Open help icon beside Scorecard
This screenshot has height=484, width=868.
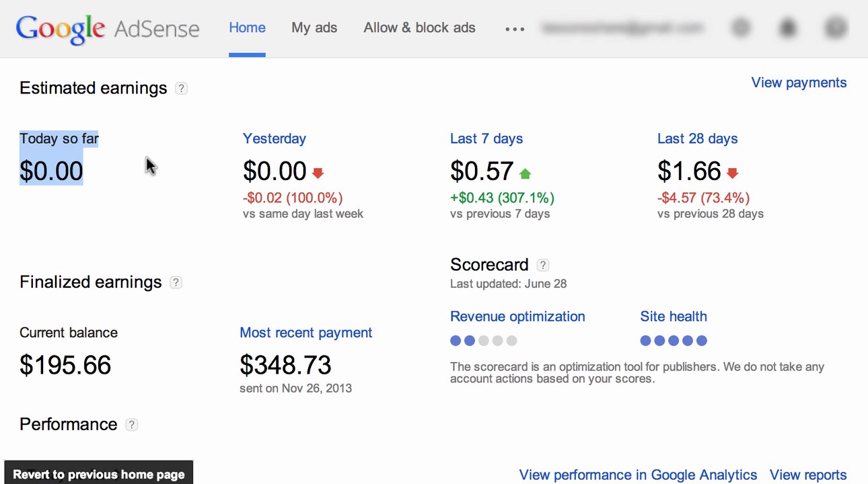543,265
